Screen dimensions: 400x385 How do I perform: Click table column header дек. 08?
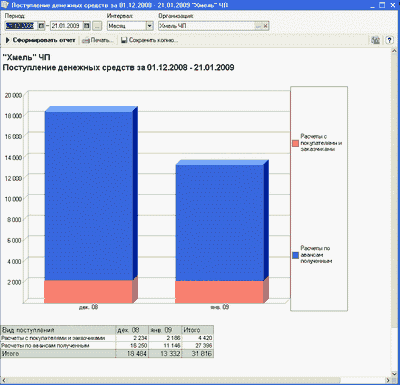point(132,330)
